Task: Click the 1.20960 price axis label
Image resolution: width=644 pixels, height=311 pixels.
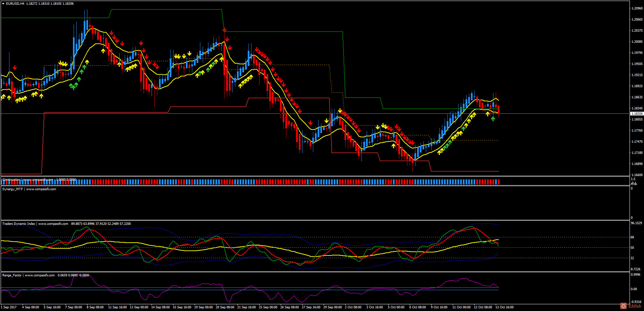Action: (x=637, y=8)
